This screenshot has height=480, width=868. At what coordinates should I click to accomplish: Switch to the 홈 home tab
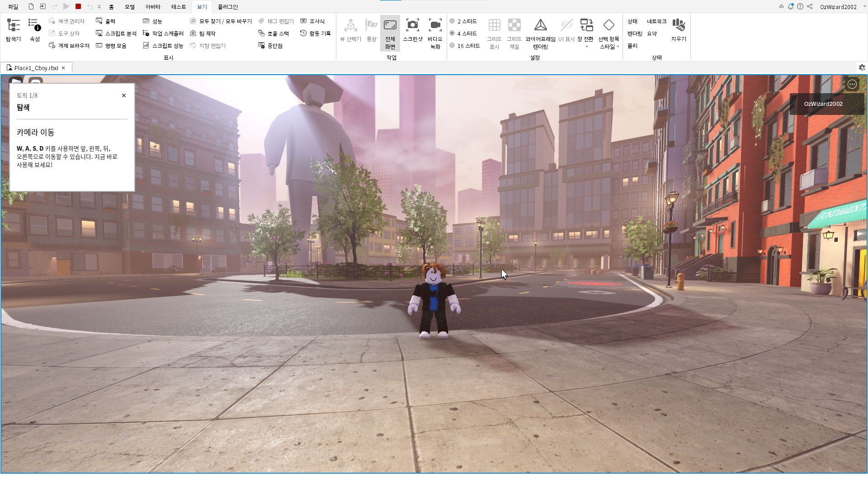pos(111,7)
